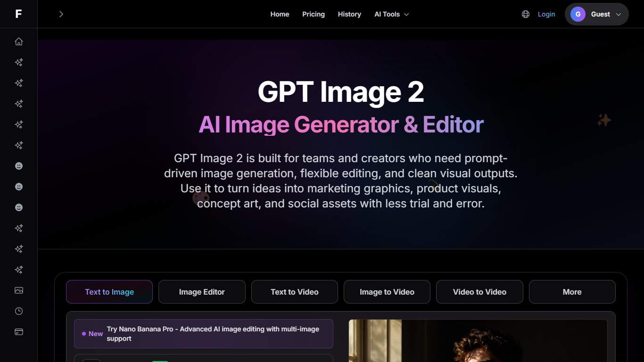Image resolution: width=644 pixels, height=362 pixels.
Task: Click the image gallery icon in the sidebar
Action: [18, 290]
